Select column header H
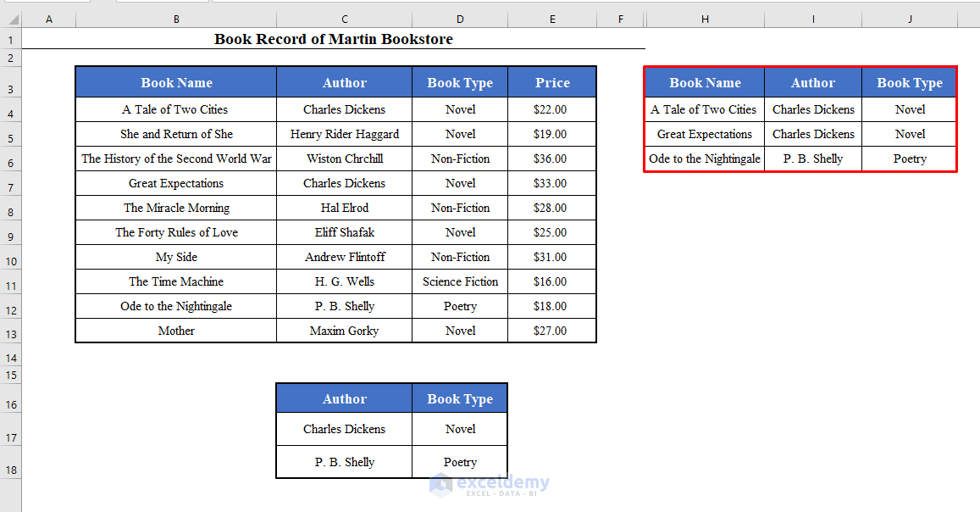Viewport: 980px width, 512px height. coord(704,18)
